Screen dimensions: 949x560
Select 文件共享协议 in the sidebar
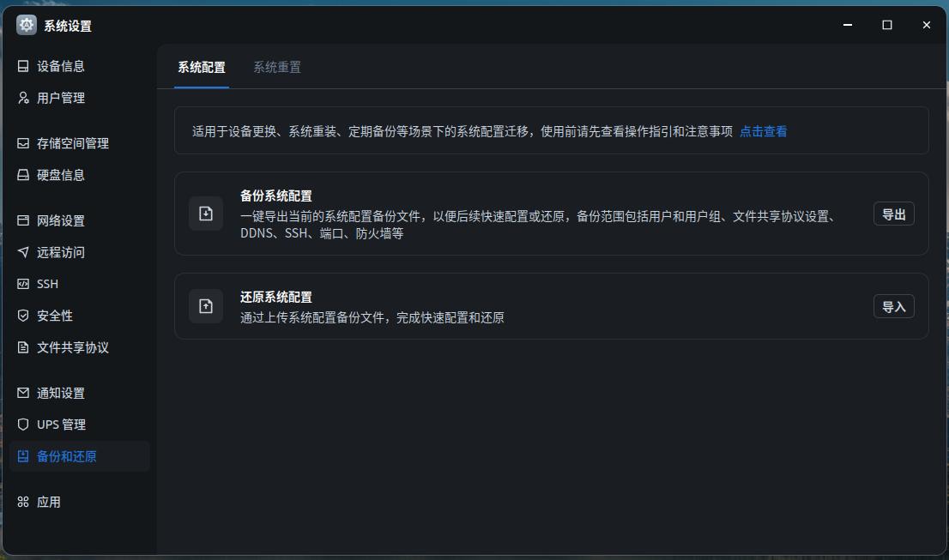(79, 347)
